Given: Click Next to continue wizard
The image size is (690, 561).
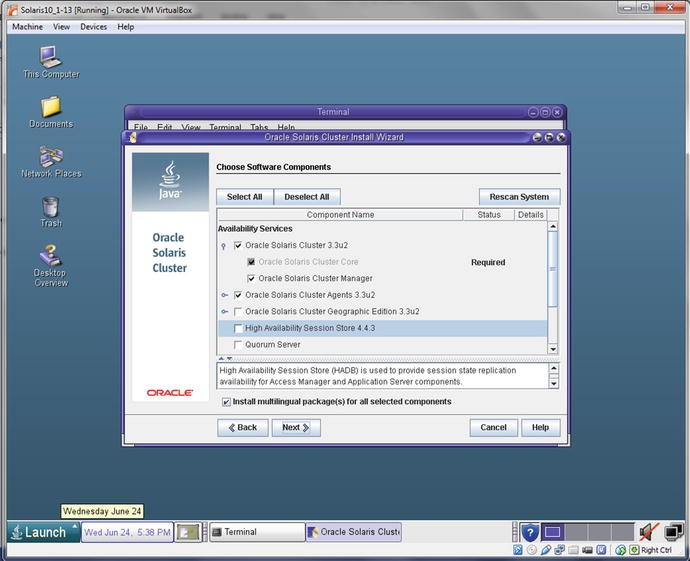Looking at the screenshot, I should pyautogui.click(x=296, y=428).
